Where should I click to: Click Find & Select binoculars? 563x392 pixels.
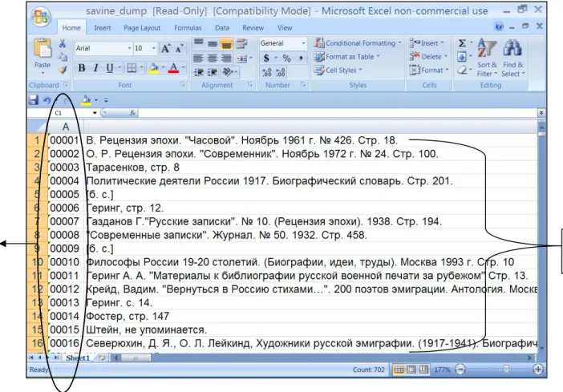(x=512, y=47)
